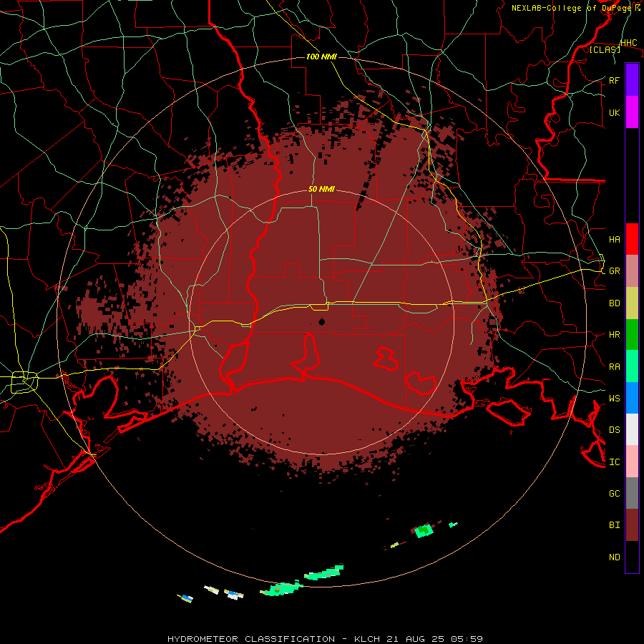Screen dimensions: 644x644
Task: Click the 'HA' legend label
Action: coord(614,239)
